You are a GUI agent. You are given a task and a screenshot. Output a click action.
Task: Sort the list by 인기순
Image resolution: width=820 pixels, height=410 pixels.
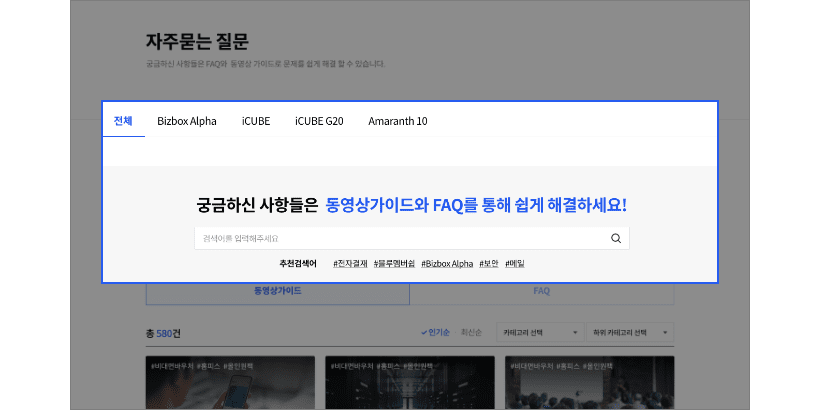[x=435, y=332]
